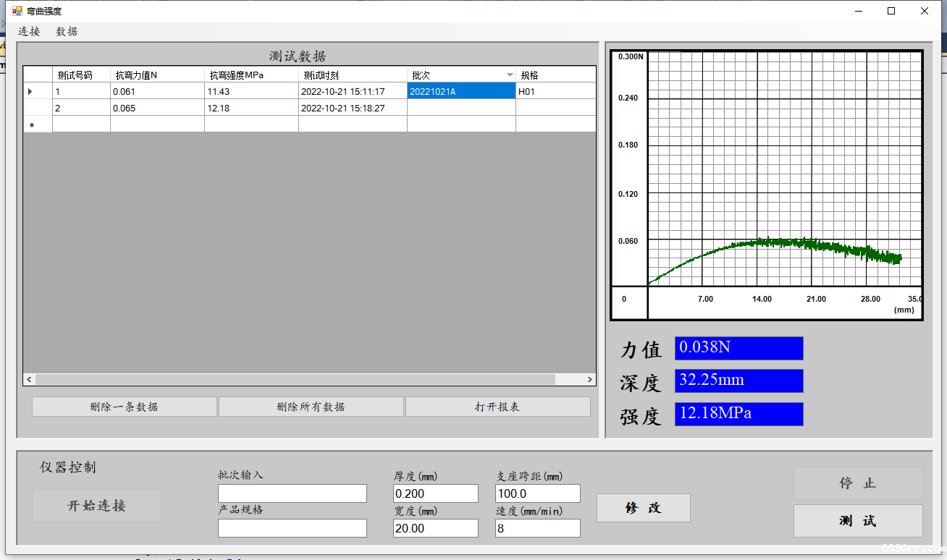Click 删除一条数据 button
Viewport: 947px width, 560px height.
(x=124, y=407)
